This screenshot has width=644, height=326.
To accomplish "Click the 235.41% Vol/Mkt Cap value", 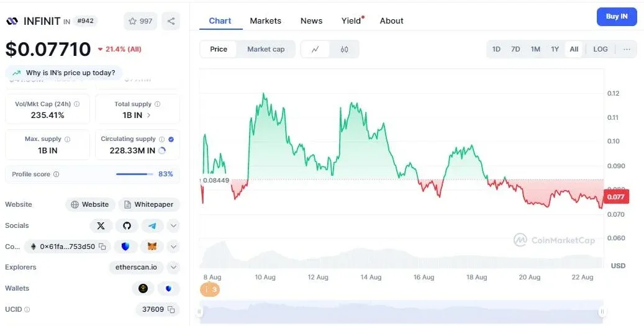I will coord(48,115).
